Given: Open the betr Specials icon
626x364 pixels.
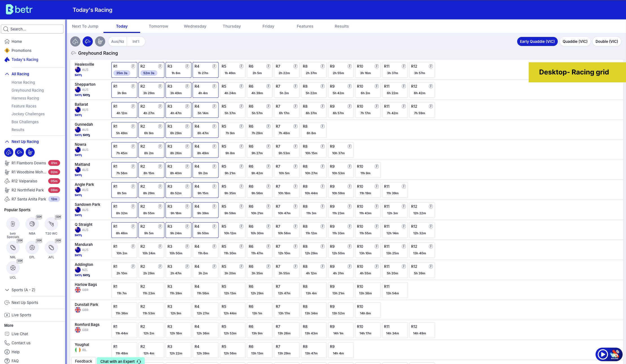Looking at the screenshot, I should 13,224.
